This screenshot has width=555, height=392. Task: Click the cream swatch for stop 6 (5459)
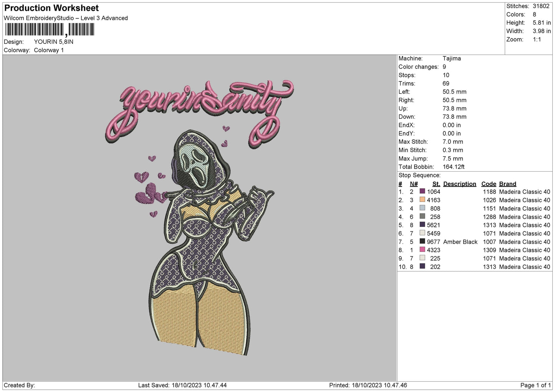tap(422, 233)
